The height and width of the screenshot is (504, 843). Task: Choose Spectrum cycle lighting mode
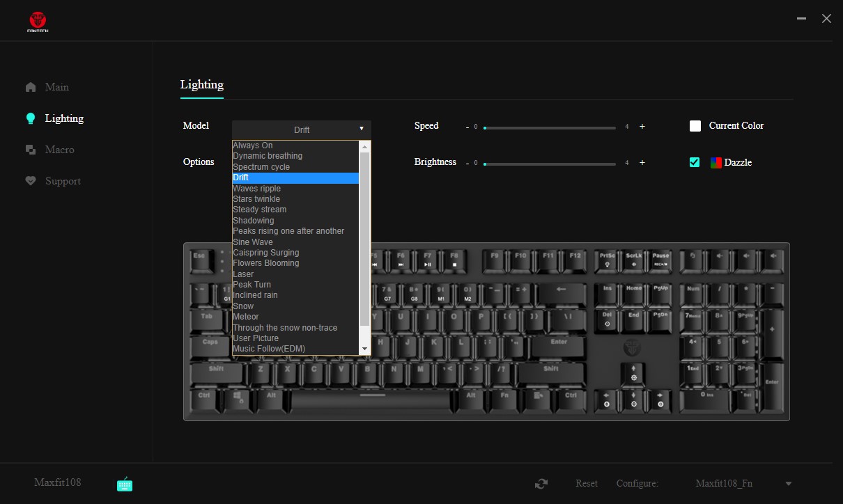click(x=261, y=167)
